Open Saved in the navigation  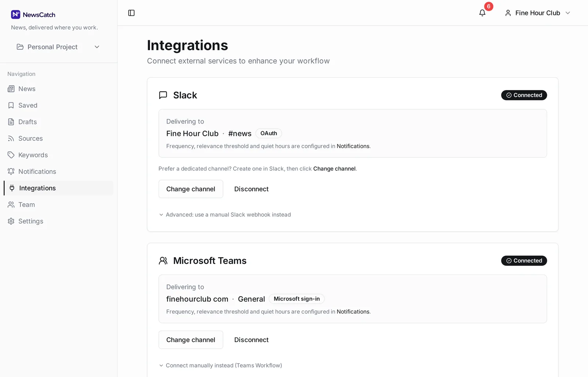click(x=58, y=105)
